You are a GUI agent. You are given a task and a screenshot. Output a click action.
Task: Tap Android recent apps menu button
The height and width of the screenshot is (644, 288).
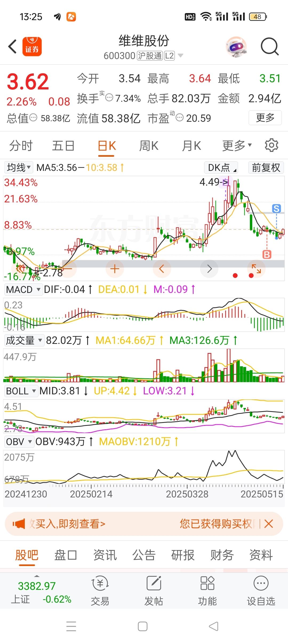click(71, 626)
